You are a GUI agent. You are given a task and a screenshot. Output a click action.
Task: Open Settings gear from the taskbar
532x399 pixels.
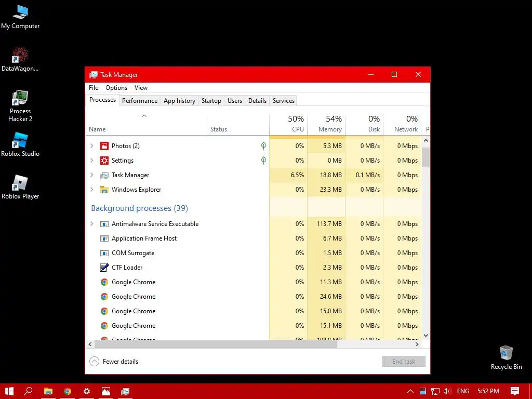(87, 391)
